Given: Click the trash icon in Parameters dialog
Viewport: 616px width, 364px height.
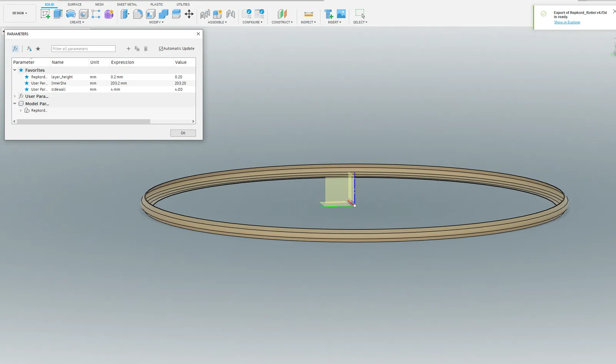Looking at the screenshot, I should [x=146, y=49].
